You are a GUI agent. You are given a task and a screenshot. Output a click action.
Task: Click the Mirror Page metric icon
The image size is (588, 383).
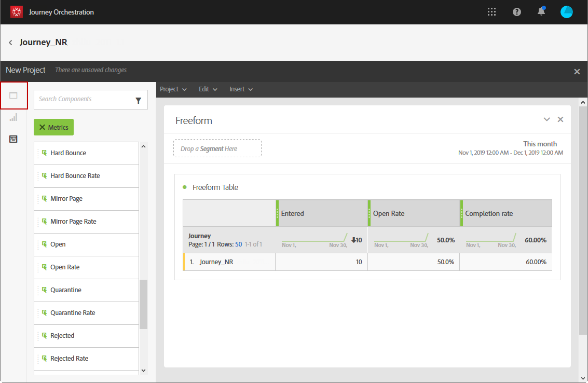[x=44, y=198]
